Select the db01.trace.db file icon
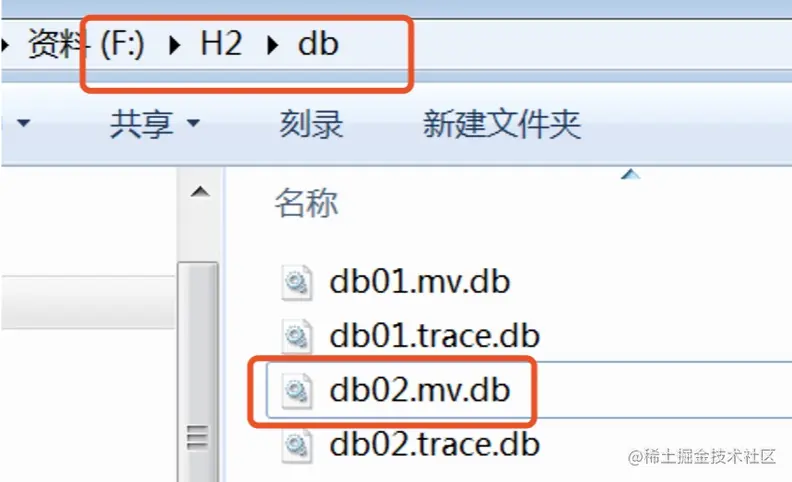This screenshot has width=792, height=482. click(x=296, y=336)
